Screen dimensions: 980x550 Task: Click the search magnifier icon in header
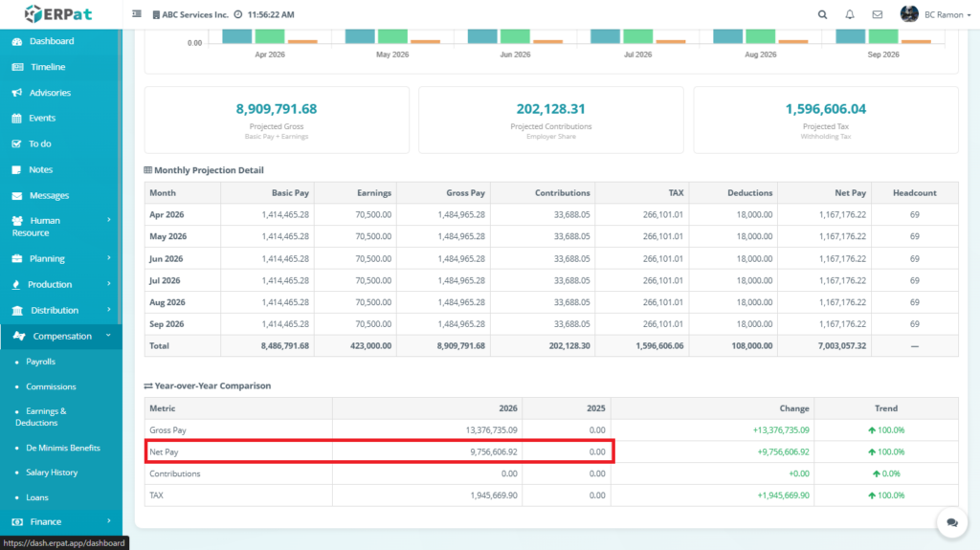[822, 14]
